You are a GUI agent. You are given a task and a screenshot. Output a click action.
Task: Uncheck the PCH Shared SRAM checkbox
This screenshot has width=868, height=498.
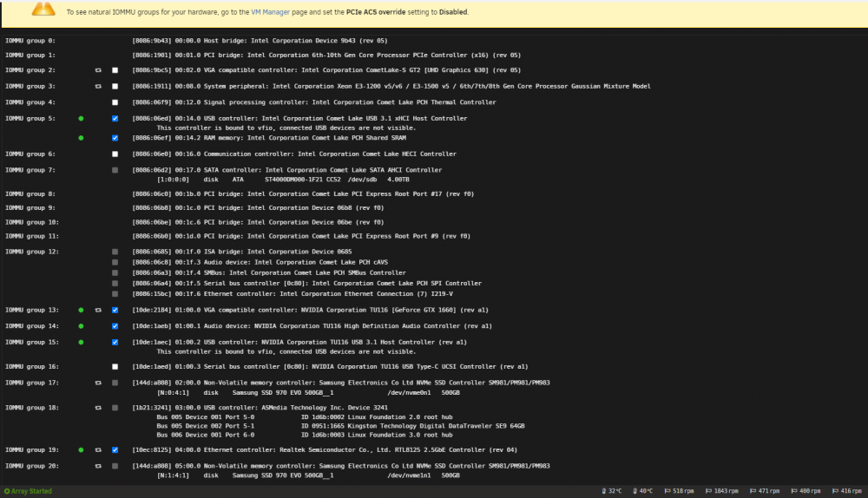(115, 138)
